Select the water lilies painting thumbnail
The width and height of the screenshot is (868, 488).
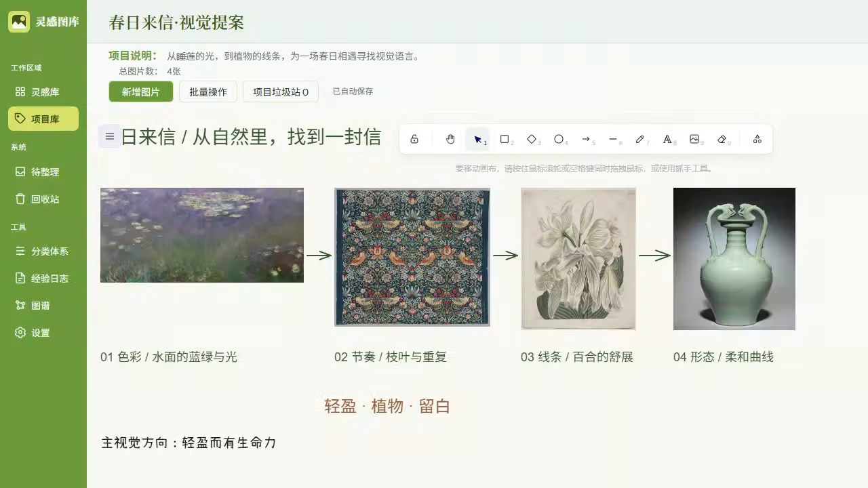click(x=202, y=235)
